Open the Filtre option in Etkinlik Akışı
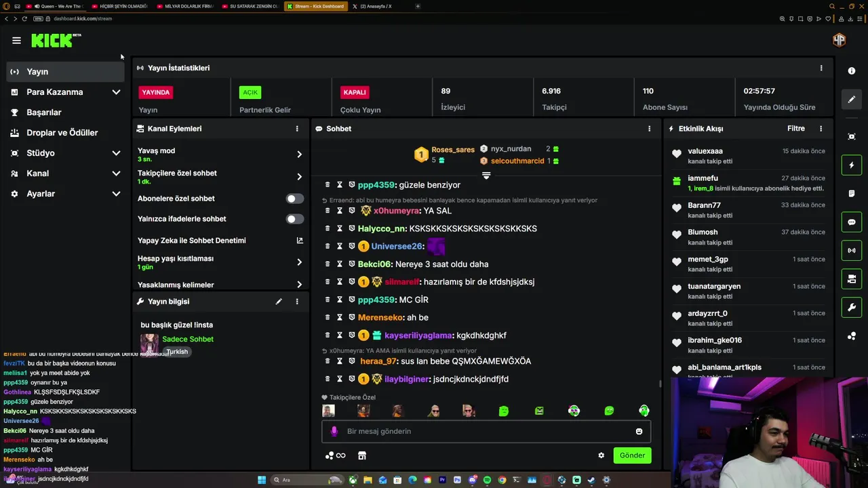This screenshot has height=488, width=868. click(796, 129)
